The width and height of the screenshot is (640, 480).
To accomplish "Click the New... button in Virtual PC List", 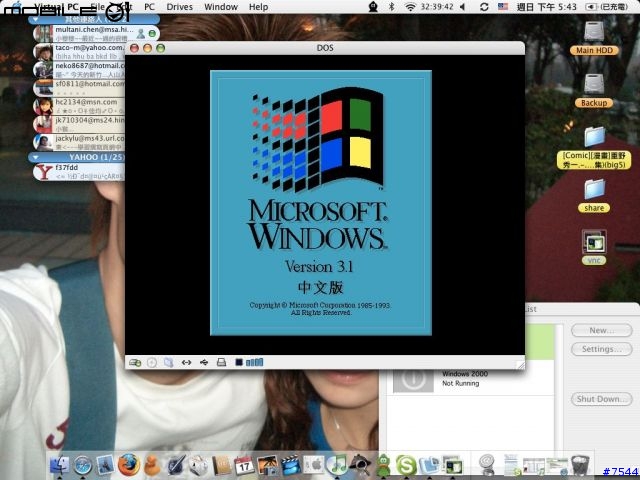I will (602, 330).
